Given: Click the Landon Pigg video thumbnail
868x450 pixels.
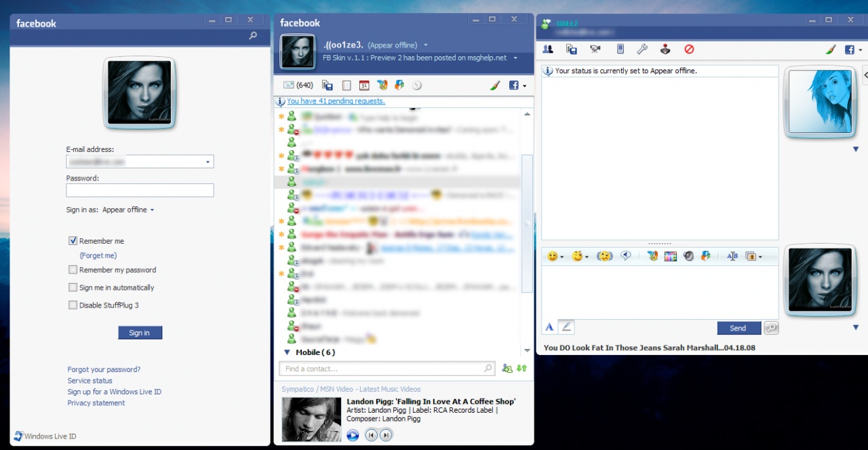Looking at the screenshot, I should coord(311,419).
